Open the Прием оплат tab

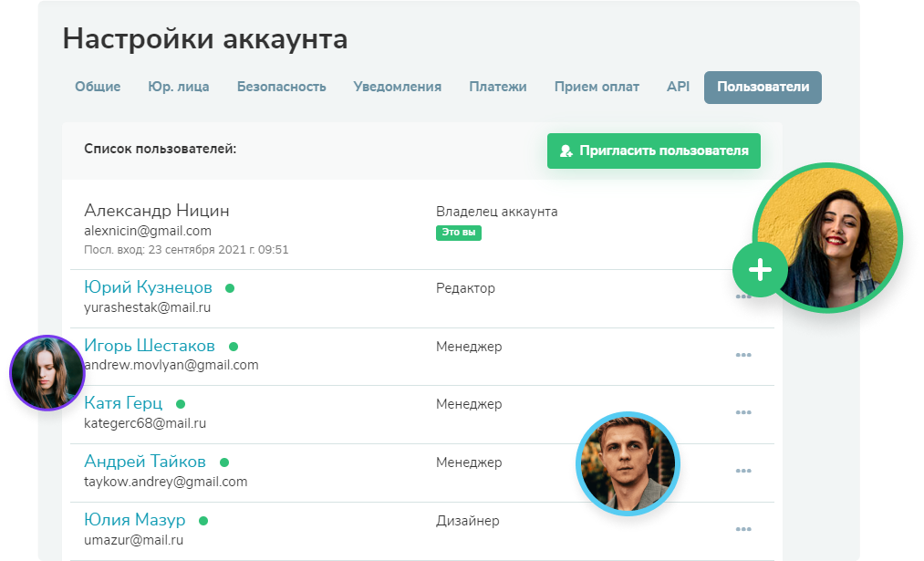[597, 87]
